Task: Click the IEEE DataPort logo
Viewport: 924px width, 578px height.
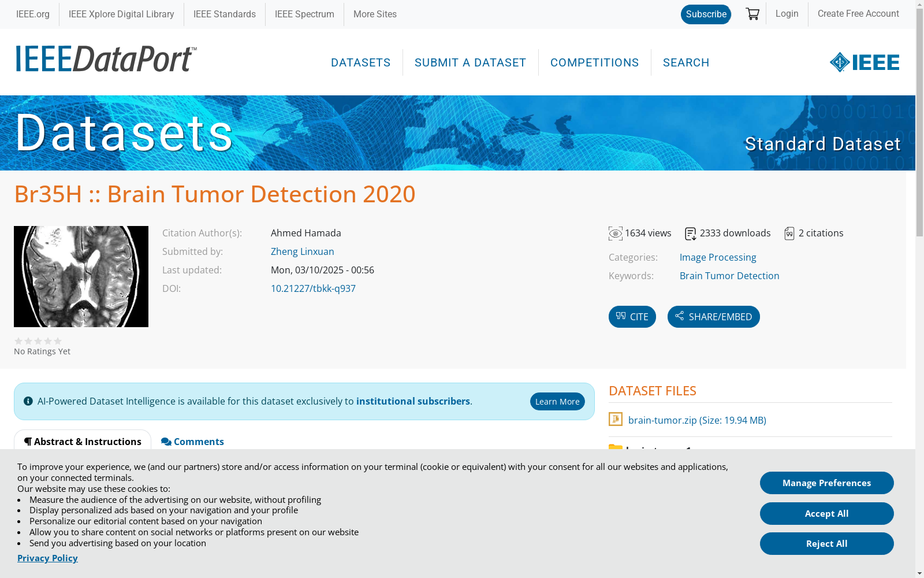Action: pos(106,59)
